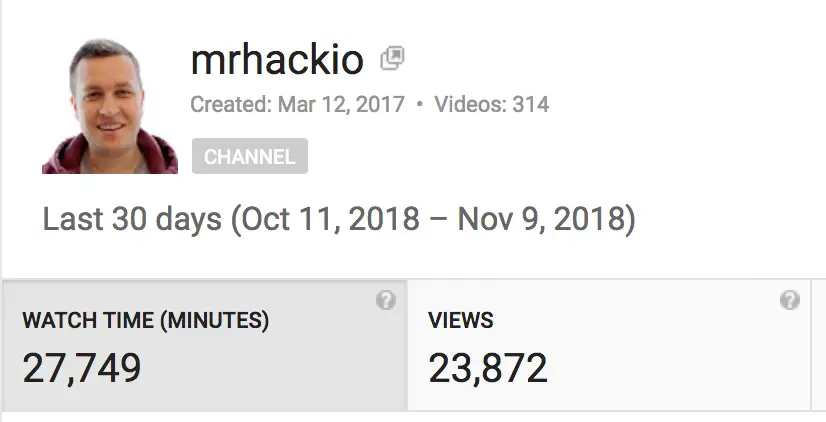826x422 pixels.
Task: Select the partially visible card right of Views
Action: (821, 345)
